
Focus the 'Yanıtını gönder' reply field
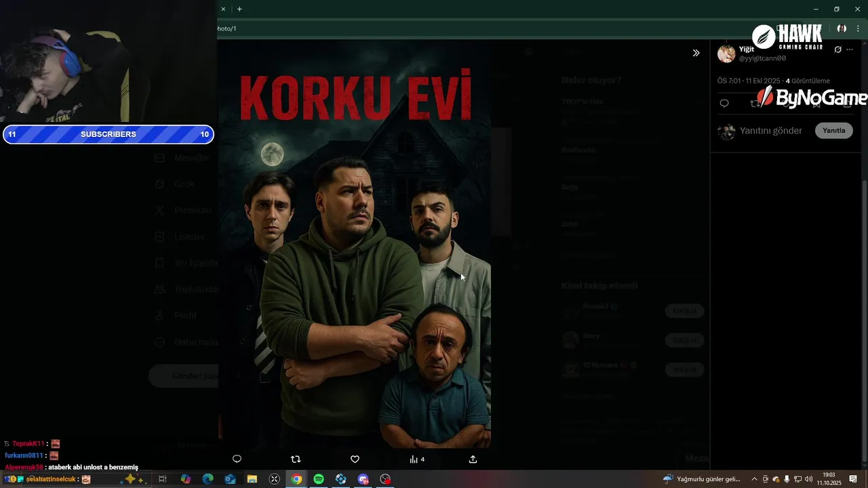(771, 131)
